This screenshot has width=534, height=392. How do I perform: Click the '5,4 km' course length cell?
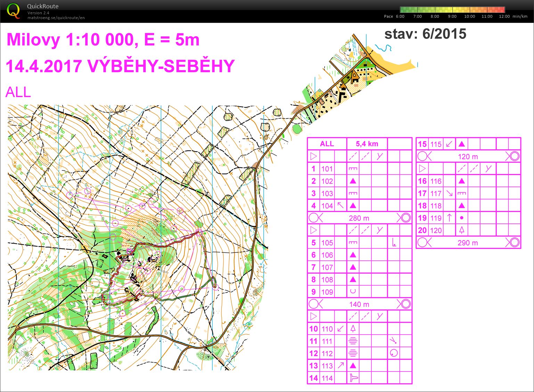tap(367, 144)
